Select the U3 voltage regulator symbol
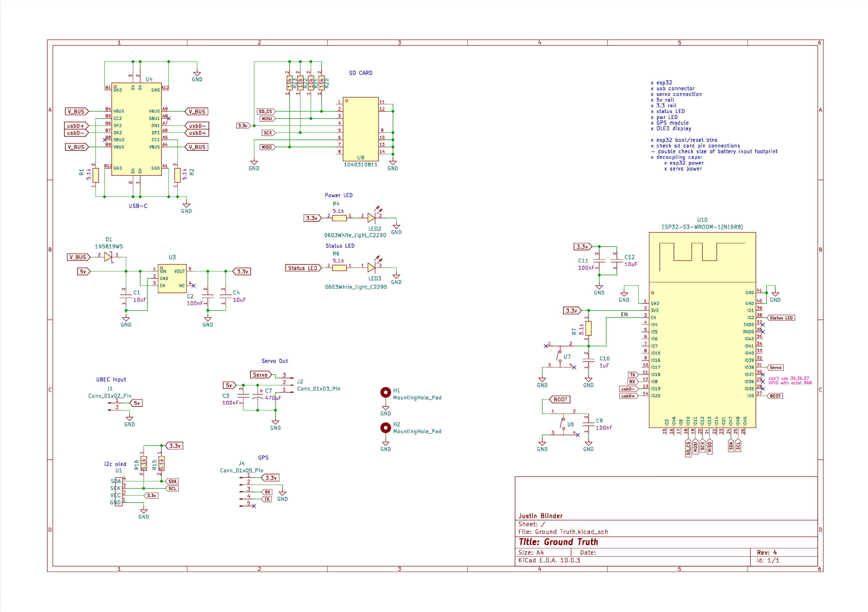The height and width of the screenshot is (612, 868). coord(172,278)
